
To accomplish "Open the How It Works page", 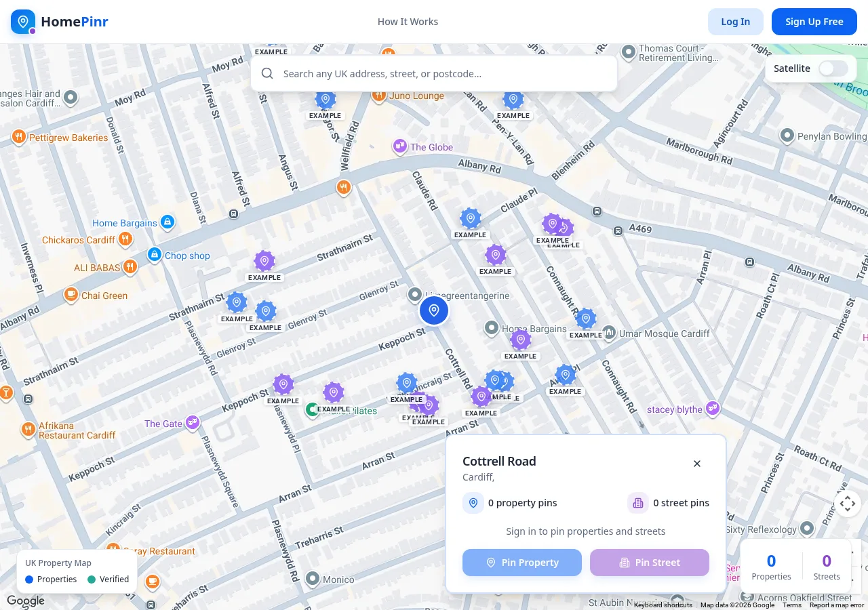I will [x=408, y=22].
